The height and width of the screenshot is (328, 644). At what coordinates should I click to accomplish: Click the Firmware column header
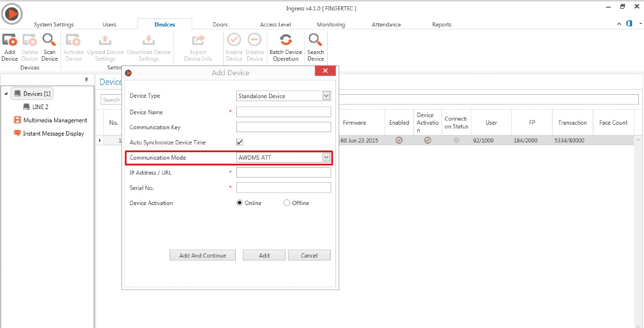coord(354,122)
